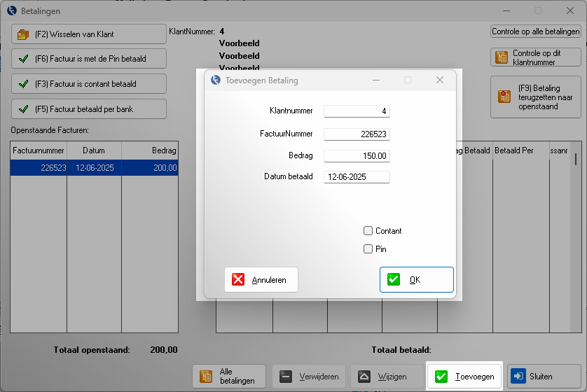Image resolution: width=587 pixels, height=392 pixels.
Task: Mark invoice paid in cash (F3)
Action: click(89, 84)
